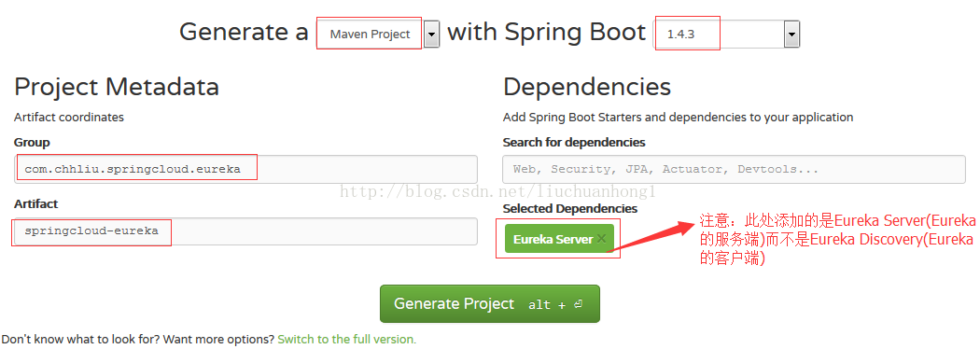This screenshot has height=363, width=980.
Task: Click the arrow beside Maven Project
Action: pyautogui.click(x=431, y=34)
